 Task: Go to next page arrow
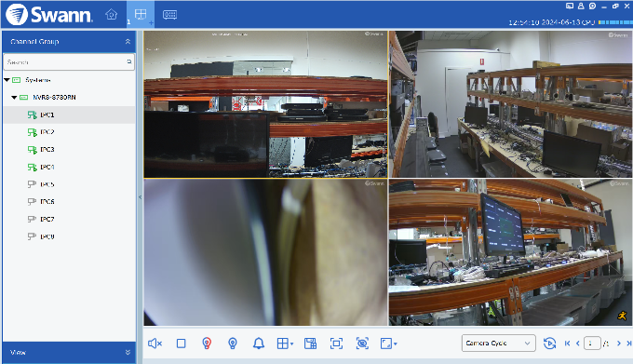618,344
